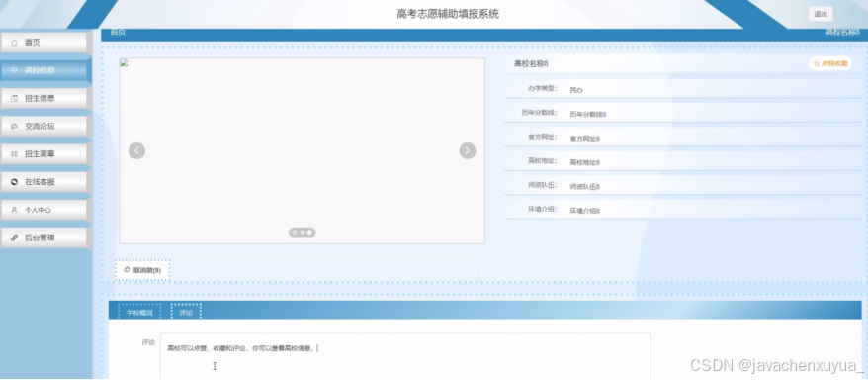Select the first carousel indicator dot
The height and width of the screenshot is (380, 868).
point(295,233)
